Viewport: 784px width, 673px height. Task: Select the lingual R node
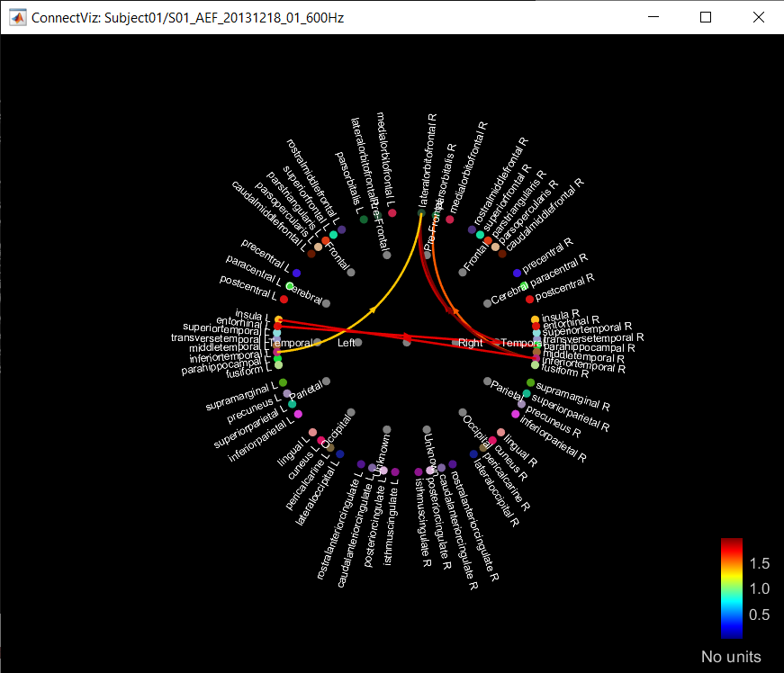(x=501, y=432)
